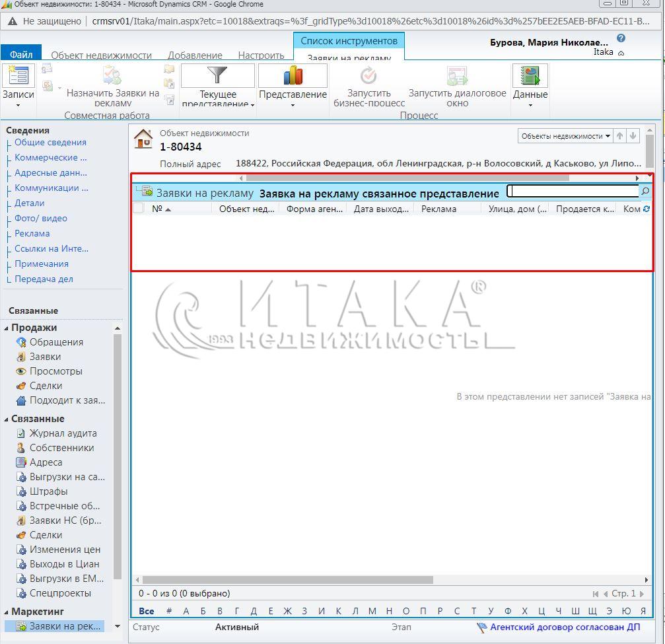
Task: Go to Общие сведения section
Action: click(50, 142)
